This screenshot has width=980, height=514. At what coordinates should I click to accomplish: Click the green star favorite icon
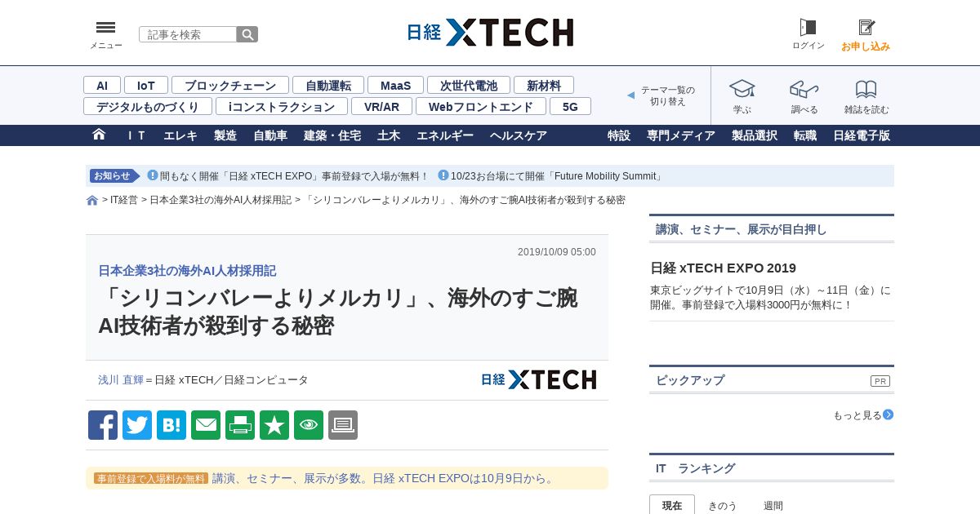tap(274, 425)
